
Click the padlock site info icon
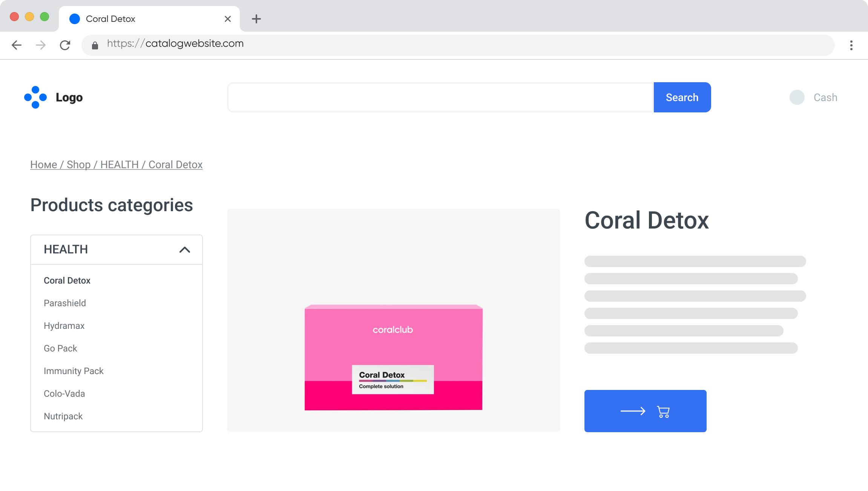click(x=95, y=46)
